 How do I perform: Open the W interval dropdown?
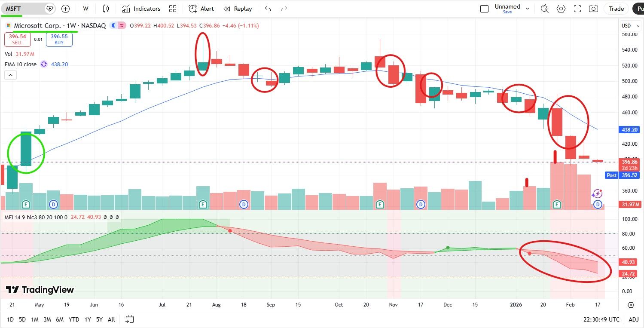[85, 9]
